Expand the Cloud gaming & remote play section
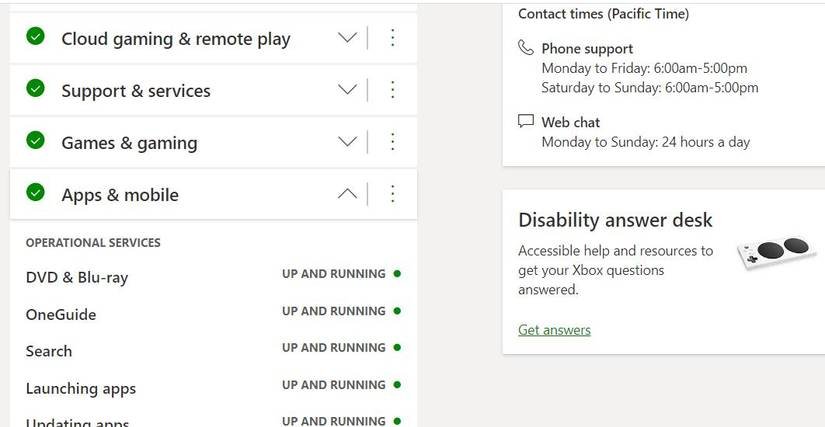The width and height of the screenshot is (825, 427). pyautogui.click(x=347, y=38)
